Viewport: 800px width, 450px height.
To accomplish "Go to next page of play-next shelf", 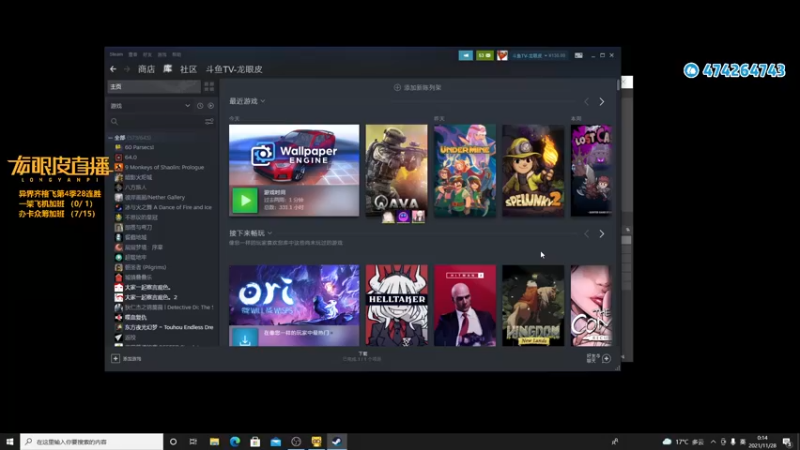I will click(x=602, y=234).
